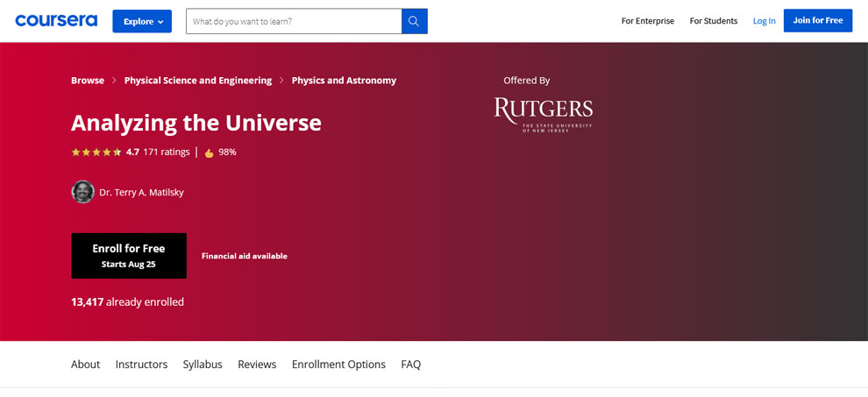Switch to the About tab
Image resolution: width=868 pixels, height=397 pixels.
pyautogui.click(x=85, y=365)
